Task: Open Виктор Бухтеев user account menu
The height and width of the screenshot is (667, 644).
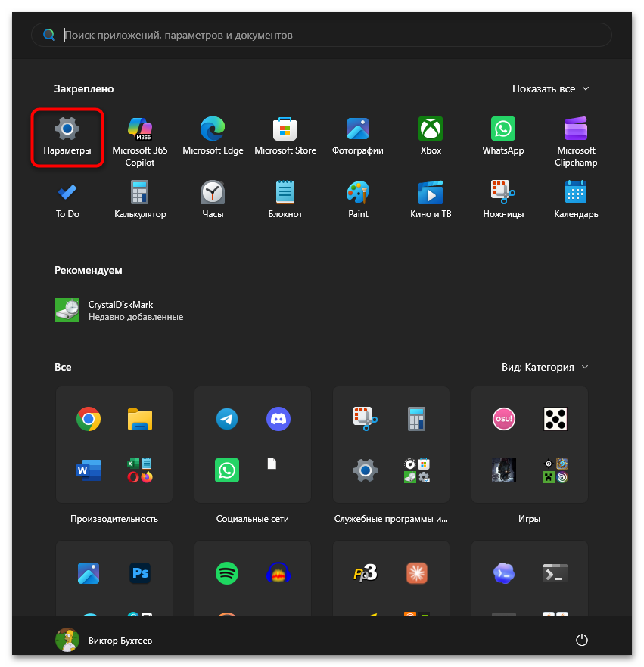Action: tap(104, 640)
